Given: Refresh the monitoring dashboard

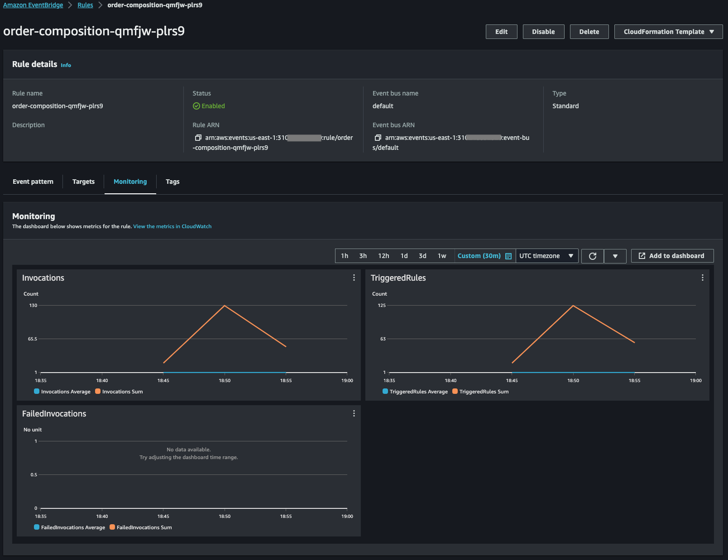Looking at the screenshot, I should pos(593,256).
